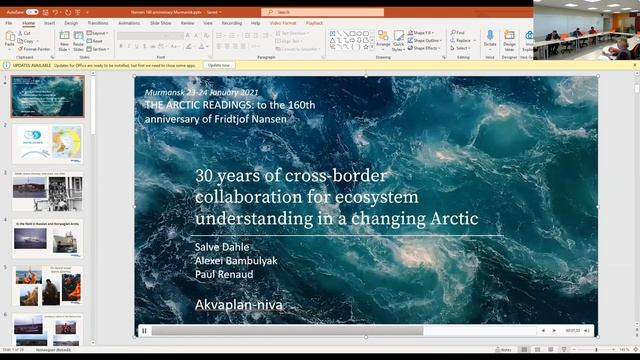
Task: Click the Undo arrow icon
Action: click(x=56, y=12)
